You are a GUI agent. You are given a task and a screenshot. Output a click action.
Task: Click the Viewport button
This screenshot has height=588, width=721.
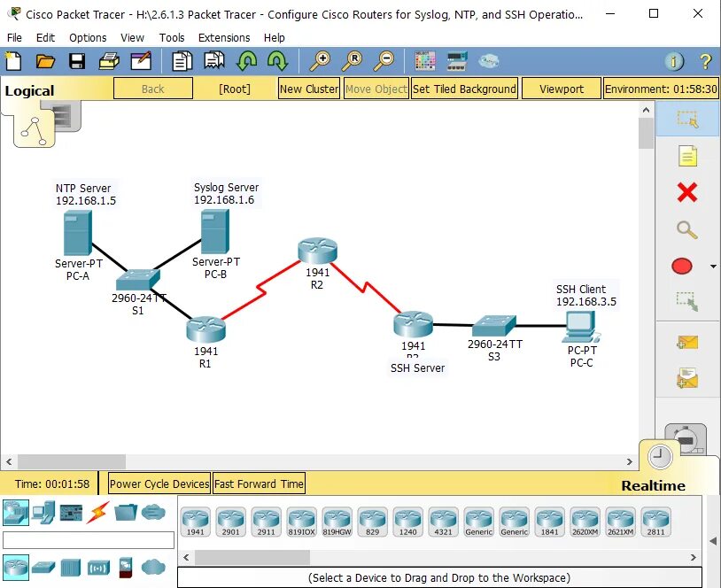pyautogui.click(x=562, y=89)
